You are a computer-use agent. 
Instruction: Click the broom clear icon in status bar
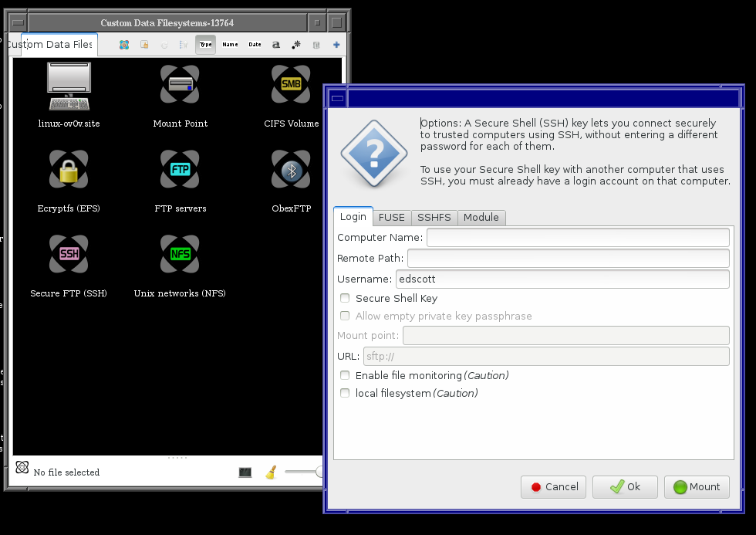271,472
